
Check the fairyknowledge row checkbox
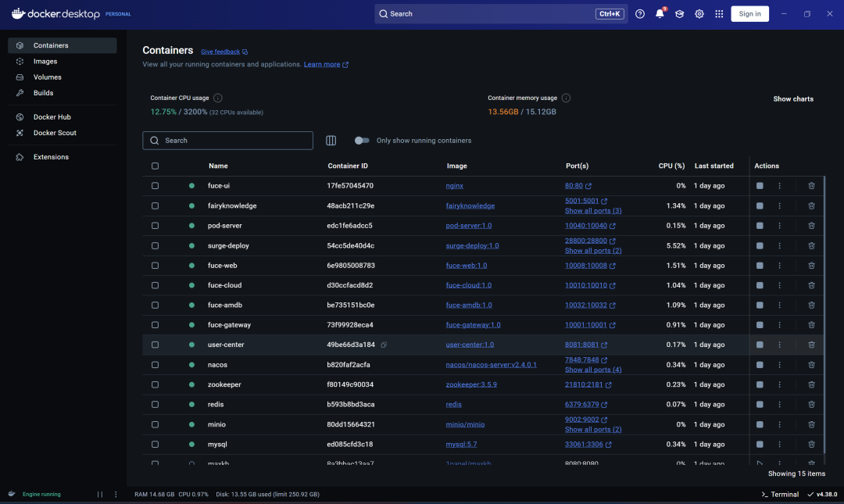tap(155, 206)
